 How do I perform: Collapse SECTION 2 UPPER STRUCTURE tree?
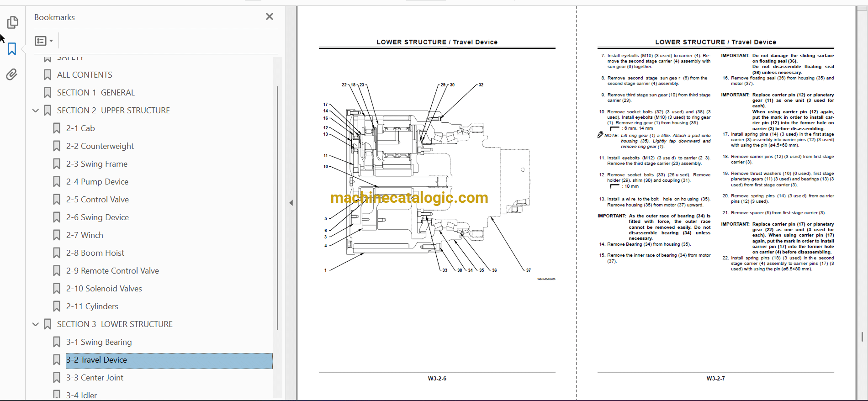(x=36, y=111)
